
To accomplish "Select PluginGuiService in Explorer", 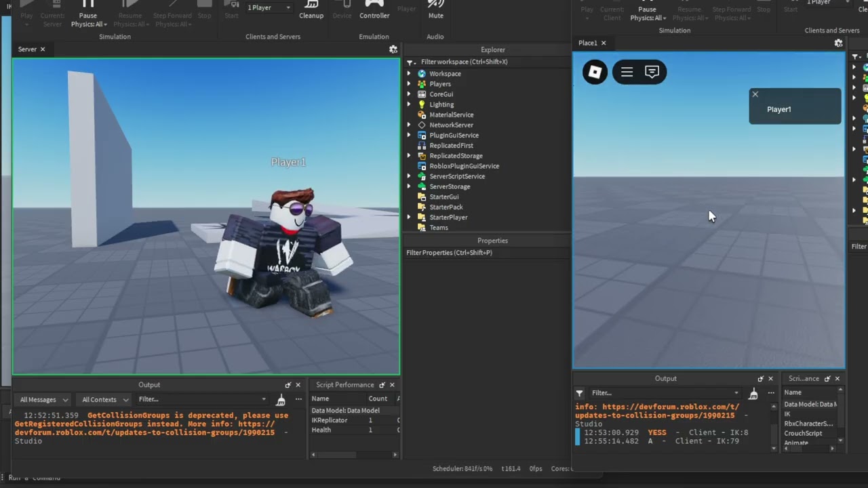I will point(454,136).
